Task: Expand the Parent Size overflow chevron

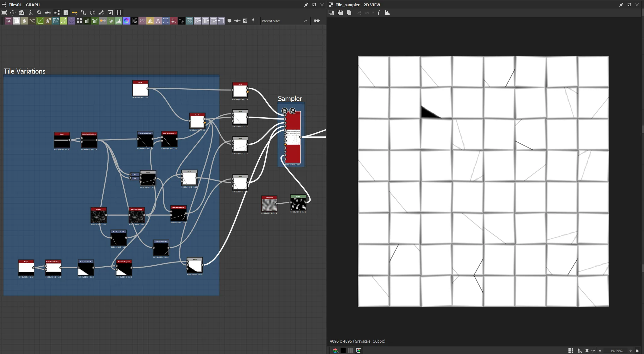Action: coord(305,21)
